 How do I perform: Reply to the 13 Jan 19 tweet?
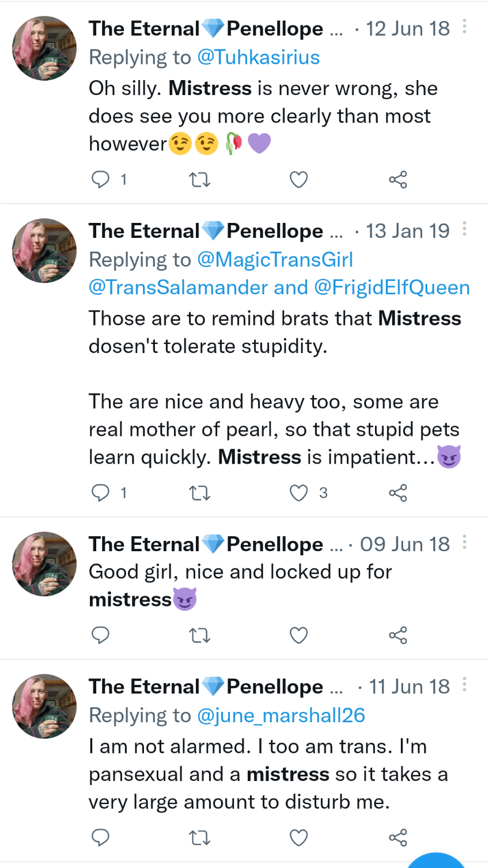[x=101, y=493]
